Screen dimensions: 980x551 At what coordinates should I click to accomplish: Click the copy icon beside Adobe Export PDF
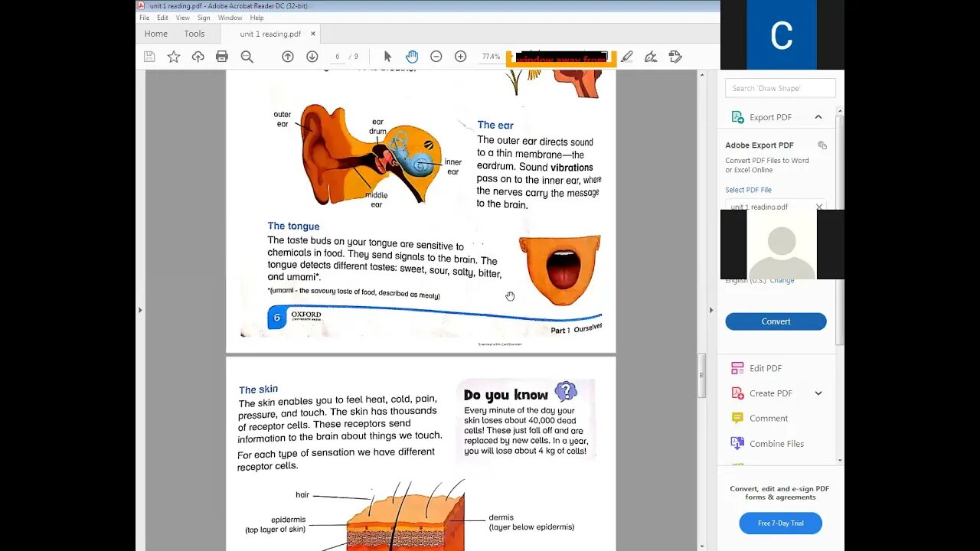822,145
